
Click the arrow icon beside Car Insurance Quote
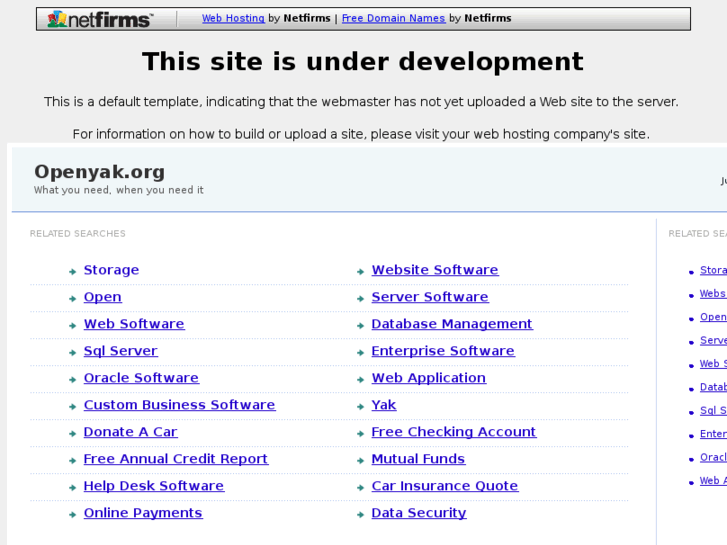360,487
